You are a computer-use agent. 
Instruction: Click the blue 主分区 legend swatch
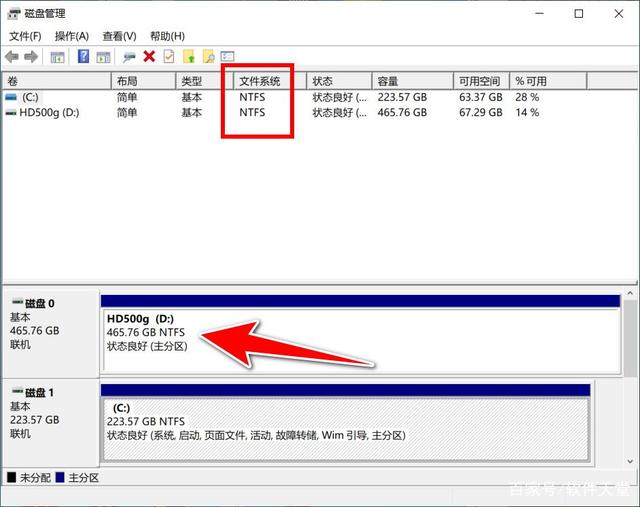[60, 477]
